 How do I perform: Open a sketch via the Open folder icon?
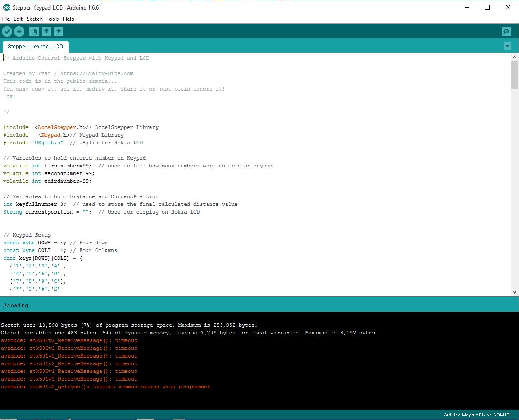coord(46,31)
